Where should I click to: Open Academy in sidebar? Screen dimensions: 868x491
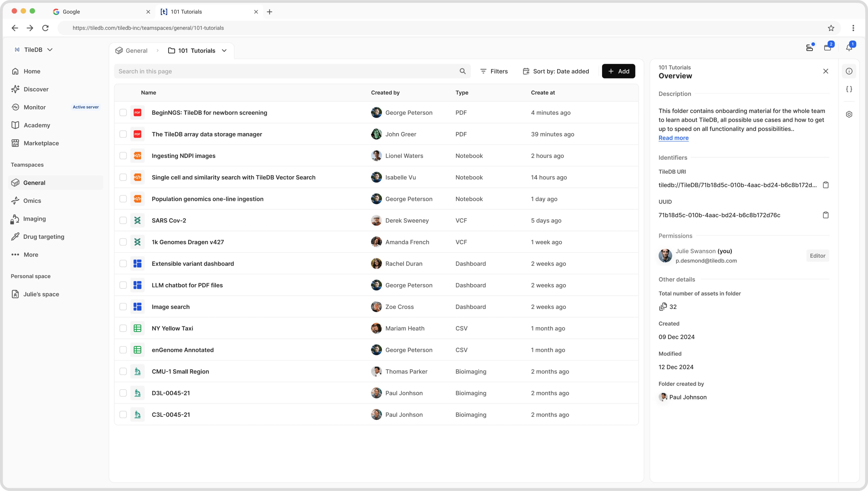tap(30, 125)
